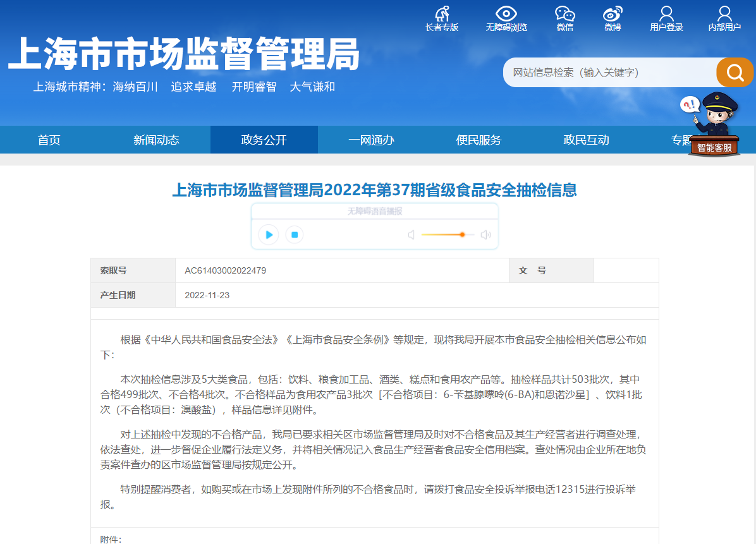Open the 微博 Weibo icon
Viewport: 756px width, 544px height.
tap(612, 14)
